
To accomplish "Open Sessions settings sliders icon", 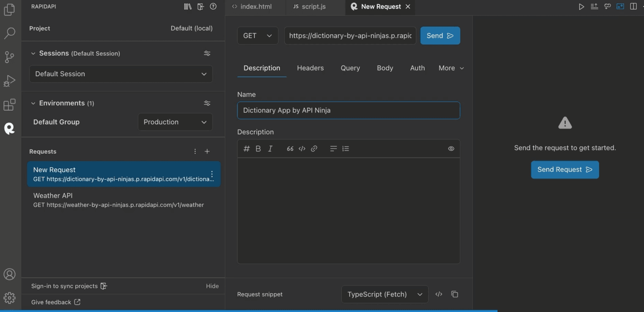I will (207, 53).
